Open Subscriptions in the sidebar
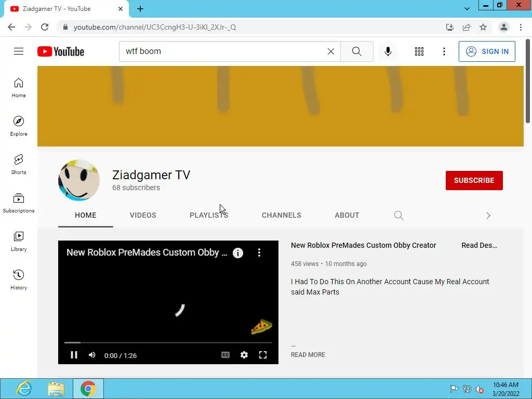This screenshot has width=532, height=399. pos(19,203)
